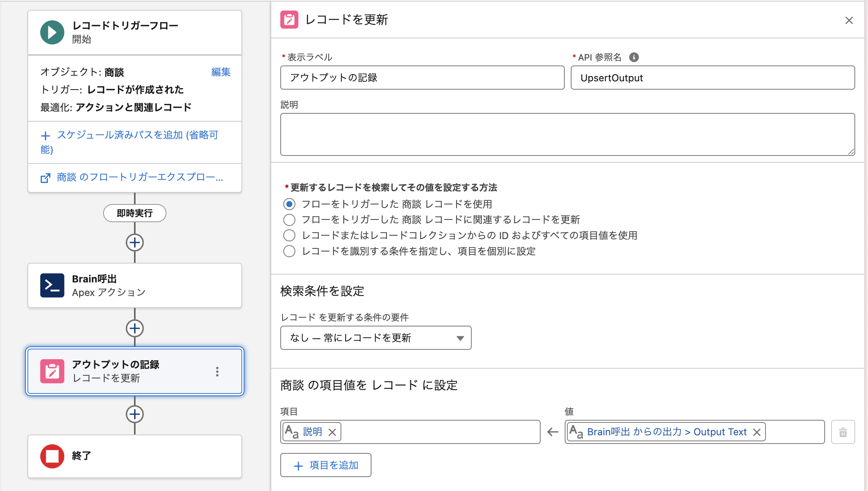Choose レコードを識別する条件を指定し、項目を個別に設定 radio option
868x491 pixels.
(x=289, y=251)
